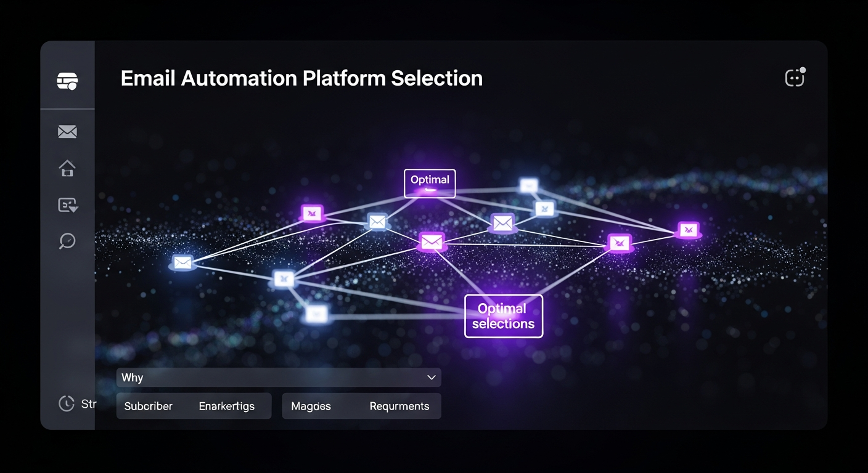Open the message download icon in the sidebar

pyautogui.click(x=68, y=205)
